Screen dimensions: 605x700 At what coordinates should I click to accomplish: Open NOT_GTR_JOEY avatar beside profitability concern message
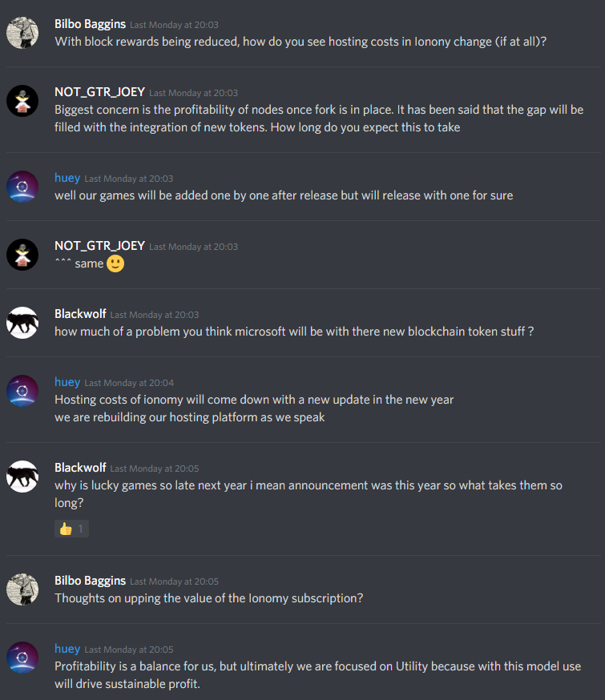[x=22, y=101]
